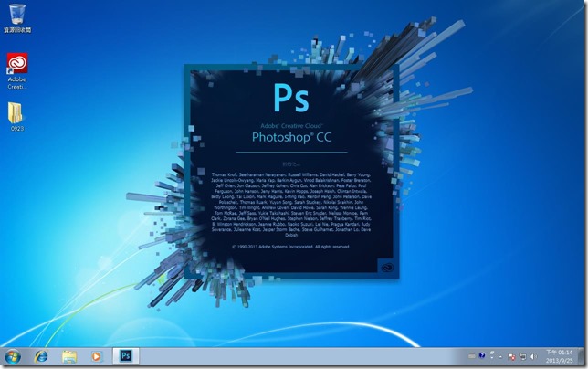Open Windows Media Player from the taskbar
588x369 pixels.
click(97, 356)
